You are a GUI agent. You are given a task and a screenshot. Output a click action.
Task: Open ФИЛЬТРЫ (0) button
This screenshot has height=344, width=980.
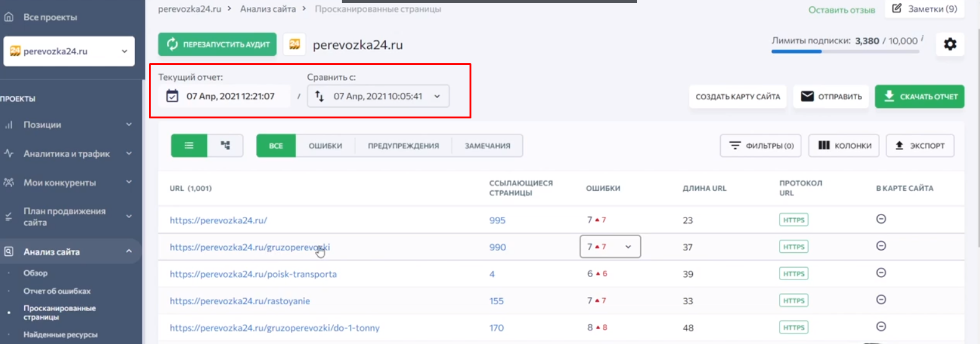[x=761, y=146]
